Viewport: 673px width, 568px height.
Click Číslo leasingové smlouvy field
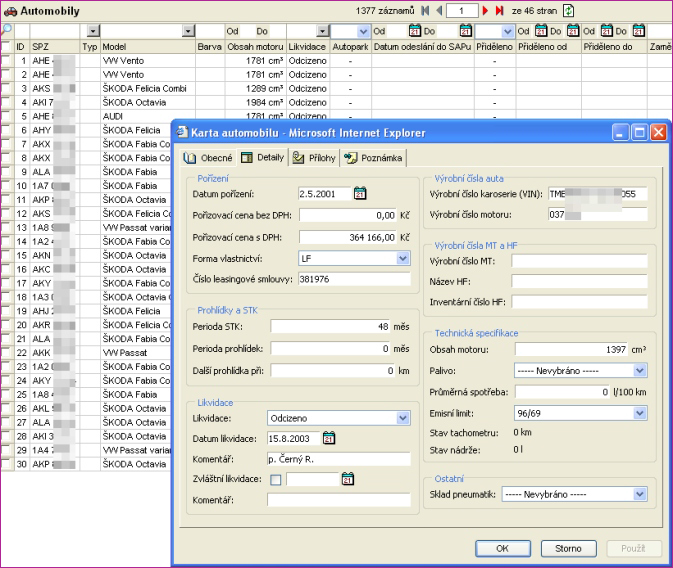click(355, 279)
